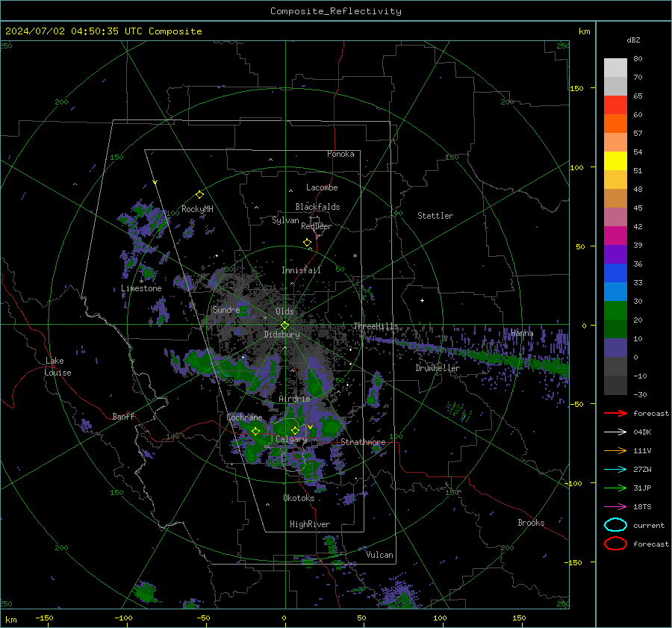672x628 pixels.
Task: Click the HighRiver label
Action: [310, 524]
